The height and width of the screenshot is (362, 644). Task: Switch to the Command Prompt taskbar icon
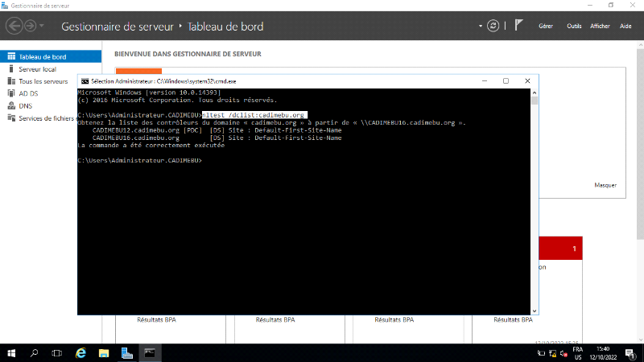coord(150,353)
